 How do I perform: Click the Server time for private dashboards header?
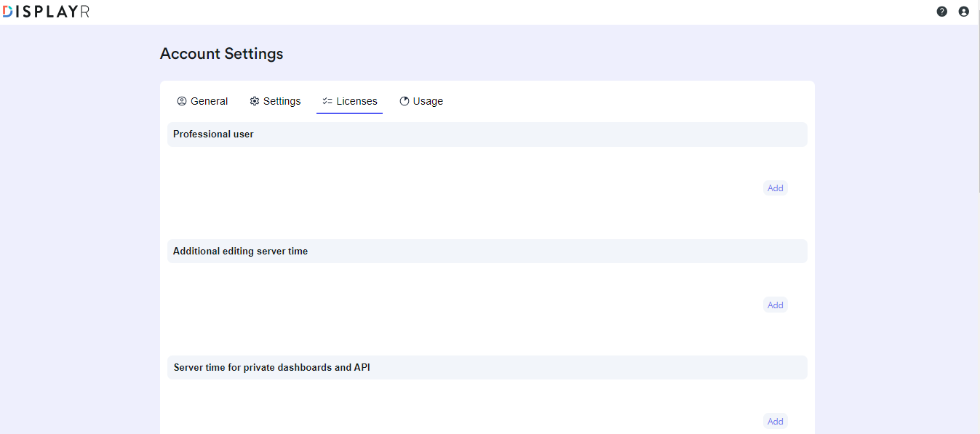pyautogui.click(x=487, y=367)
